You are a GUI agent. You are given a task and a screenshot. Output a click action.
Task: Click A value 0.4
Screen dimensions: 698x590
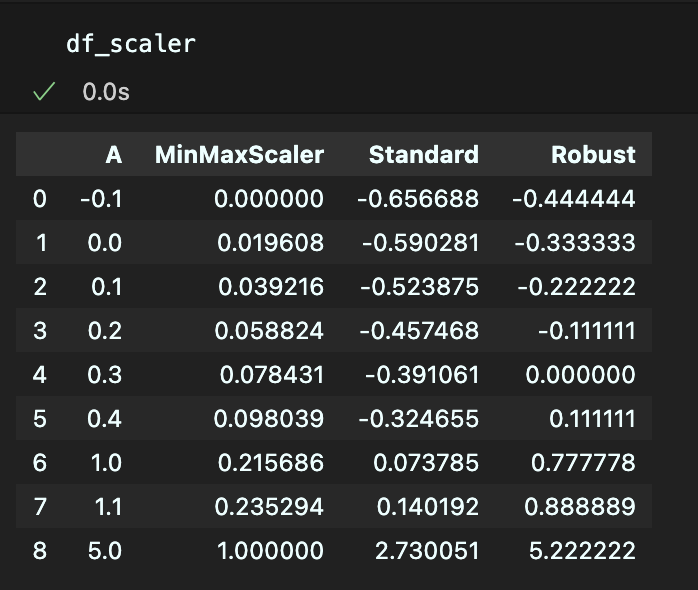(x=105, y=419)
